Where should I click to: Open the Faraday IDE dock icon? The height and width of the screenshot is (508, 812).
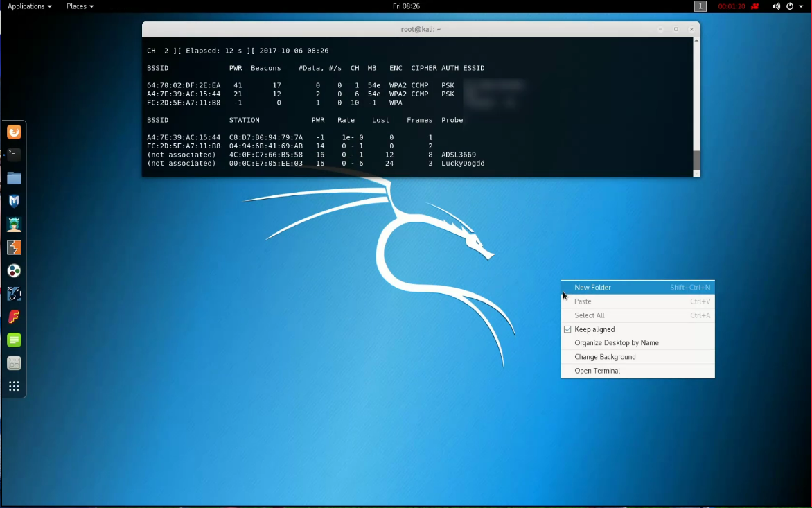point(14,317)
